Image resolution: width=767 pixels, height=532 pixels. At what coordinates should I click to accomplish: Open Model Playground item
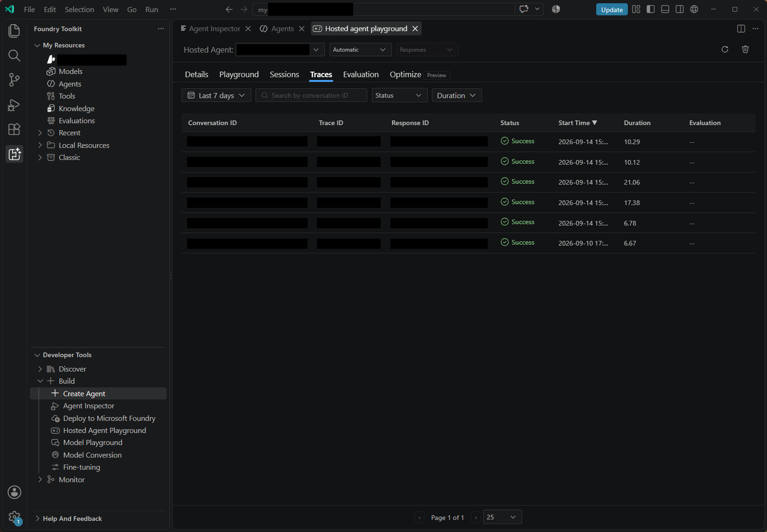[93, 443]
